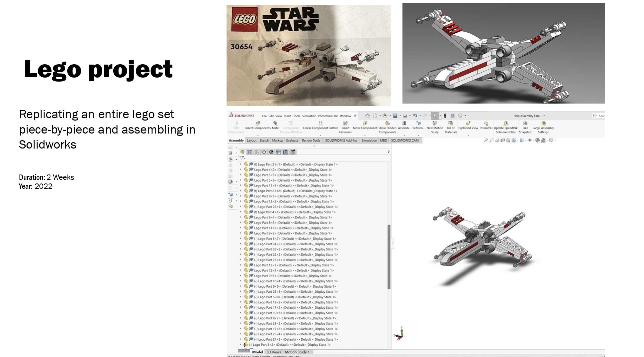Open the ConfigurationManager tab icon
The height and width of the screenshot is (357, 644).
point(257,152)
